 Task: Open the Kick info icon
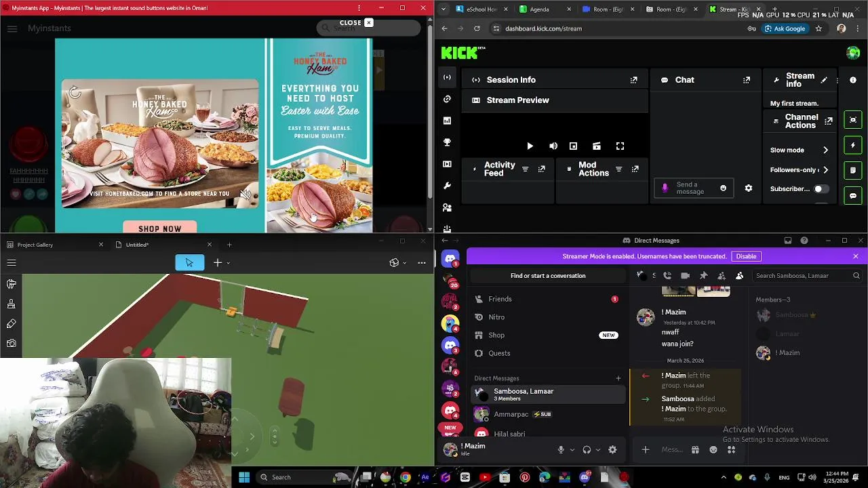[853, 80]
